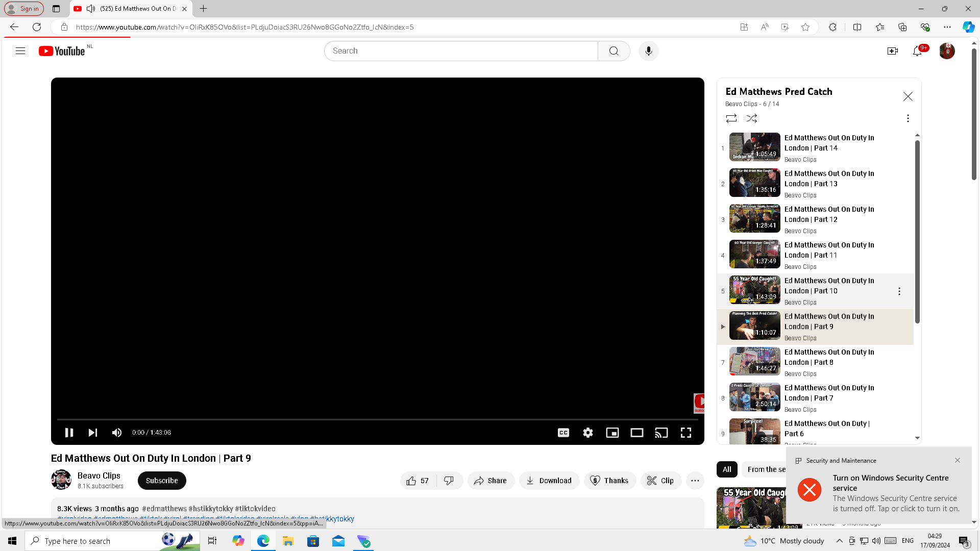Skip to next video in player
The height and width of the screenshot is (551, 980).
[x=92, y=433]
